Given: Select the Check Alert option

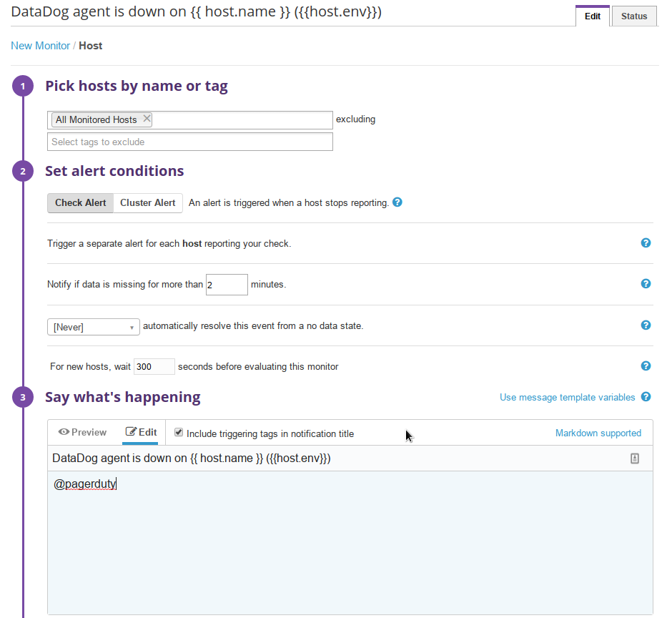Looking at the screenshot, I should coord(80,202).
